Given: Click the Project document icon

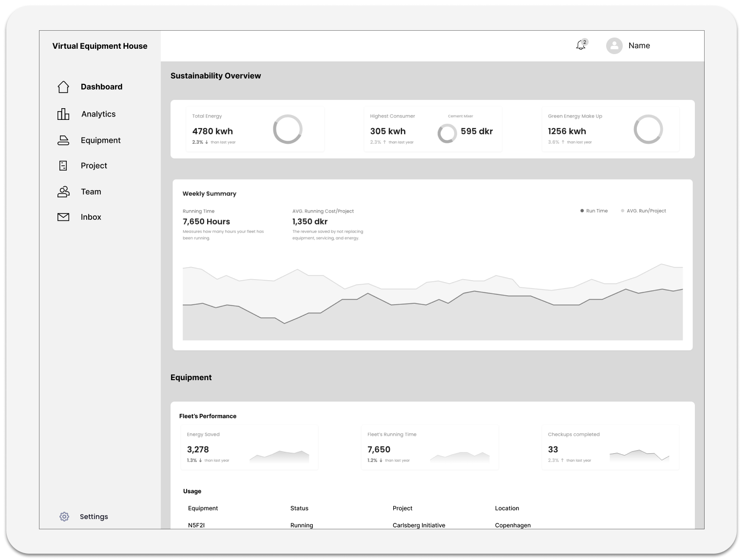Looking at the screenshot, I should point(63,166).
